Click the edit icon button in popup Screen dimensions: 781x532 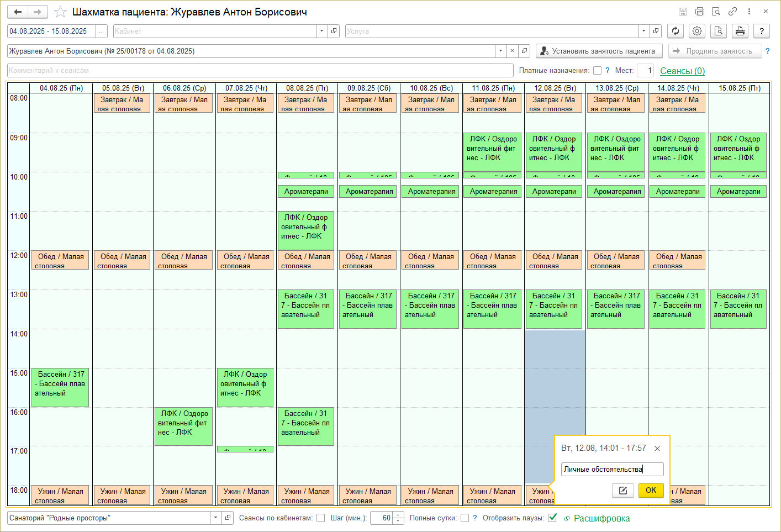click(x=623, y=491)
